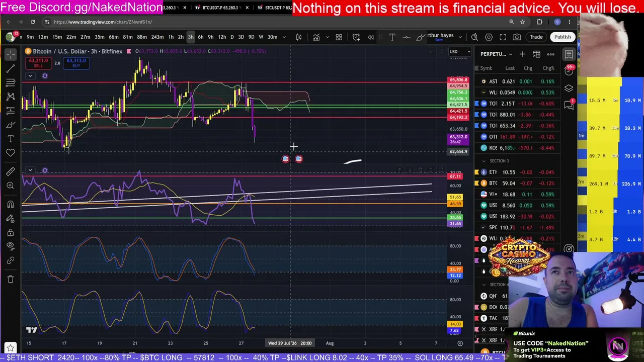Switch to the 1h timeframe
Screen dimensions: 644x362
point(171,37)
